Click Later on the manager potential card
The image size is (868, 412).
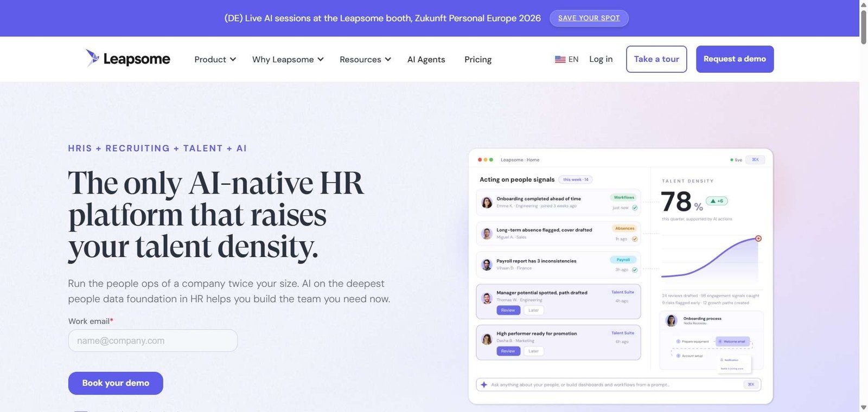point(534,310)
